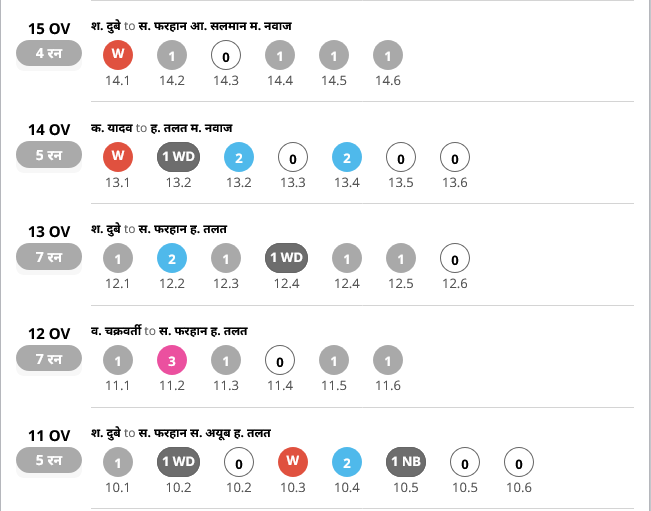Click bowler name व. चक्रवर्ती in over 12
Viewport: 651px width, 511px height.
tap(115, 331)
